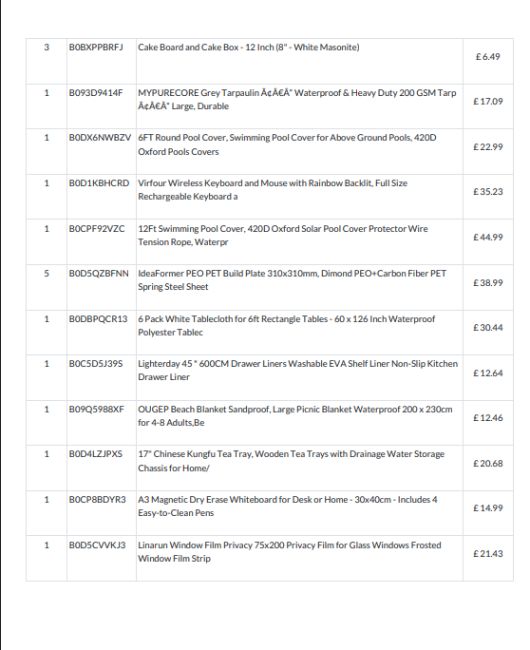Click the MYPURECORE Grey Tarpaulin description
Screen dimensions: 530x650
(297, 99)
